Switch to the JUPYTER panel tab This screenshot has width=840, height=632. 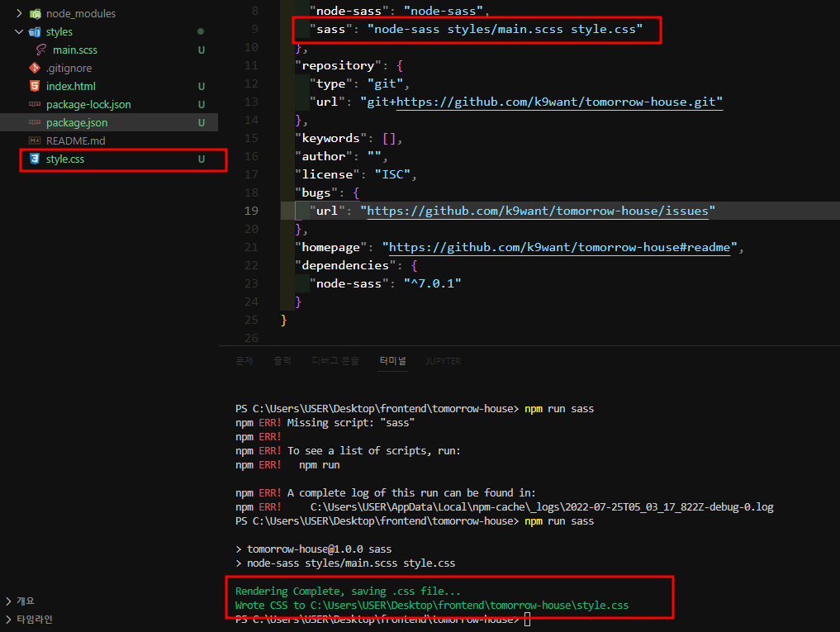coord(443,361)
